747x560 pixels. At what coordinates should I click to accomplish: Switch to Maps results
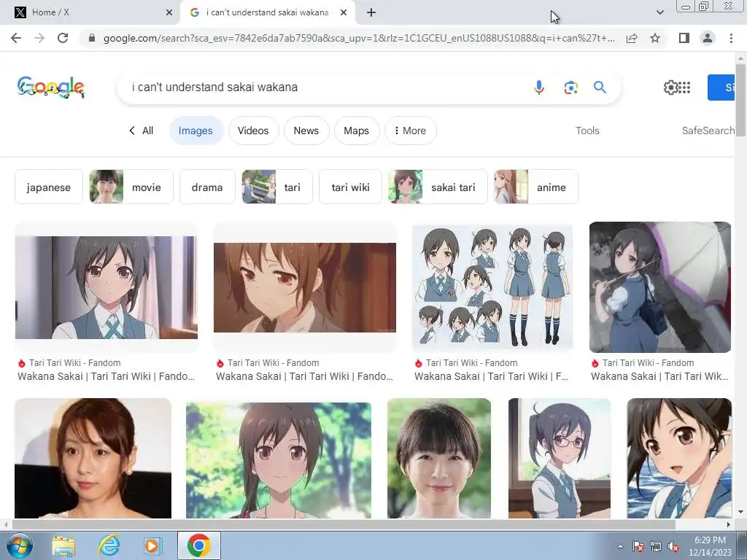(x=356, y=131)
